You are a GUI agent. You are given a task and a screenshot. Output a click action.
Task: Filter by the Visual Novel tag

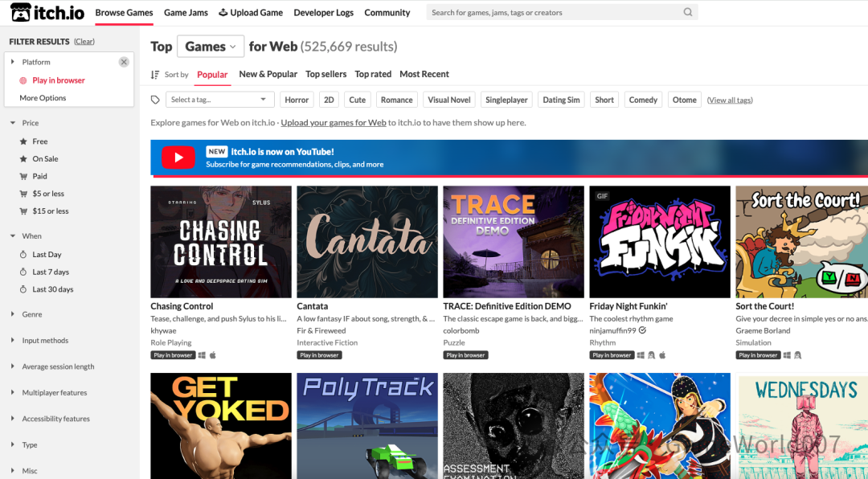[x=449, y=100]
